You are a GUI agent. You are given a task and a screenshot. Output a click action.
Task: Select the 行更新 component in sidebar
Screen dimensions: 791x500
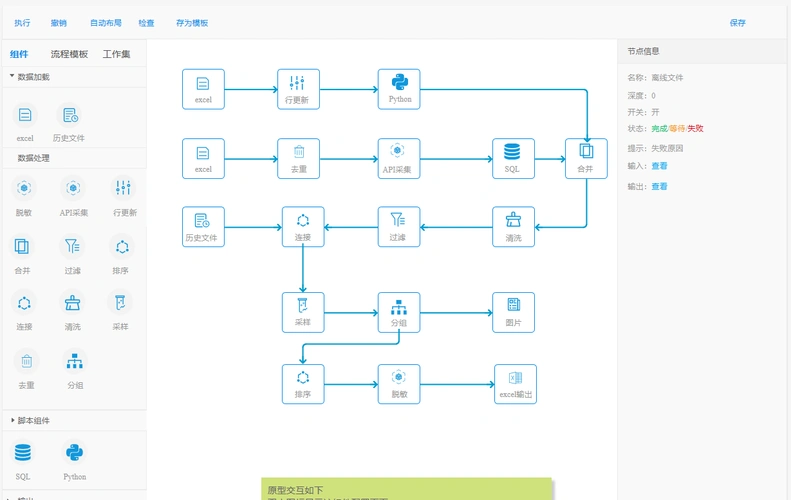(123, 188)
